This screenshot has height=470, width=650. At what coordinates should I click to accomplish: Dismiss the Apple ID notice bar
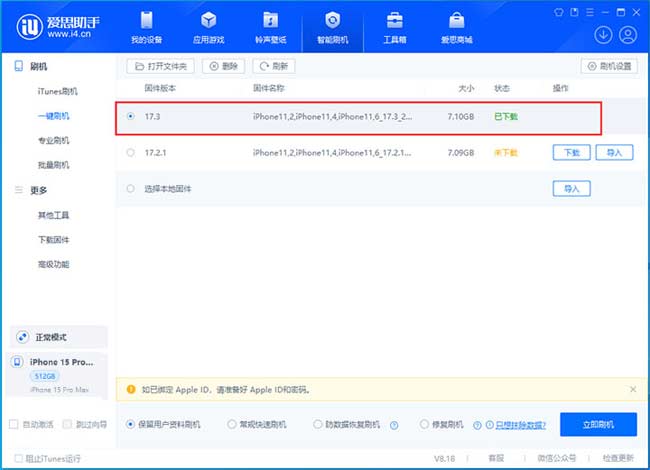633,389
